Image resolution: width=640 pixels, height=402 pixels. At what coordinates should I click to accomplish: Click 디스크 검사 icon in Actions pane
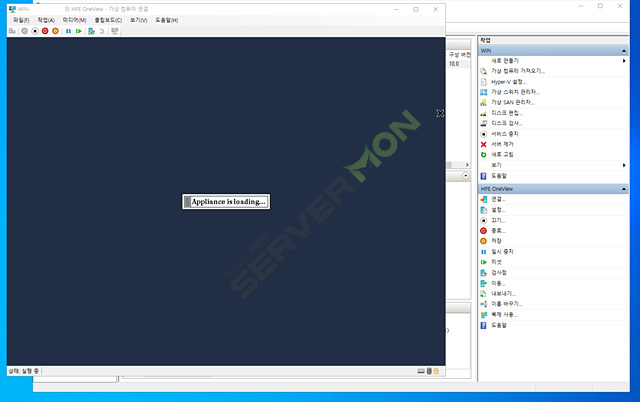tap(484, 123)
